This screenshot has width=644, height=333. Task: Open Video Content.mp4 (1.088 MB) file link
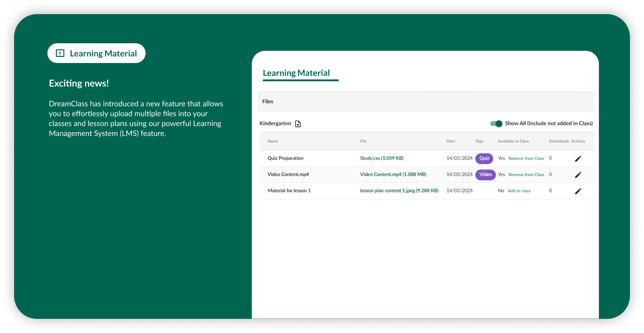(393, 174)
